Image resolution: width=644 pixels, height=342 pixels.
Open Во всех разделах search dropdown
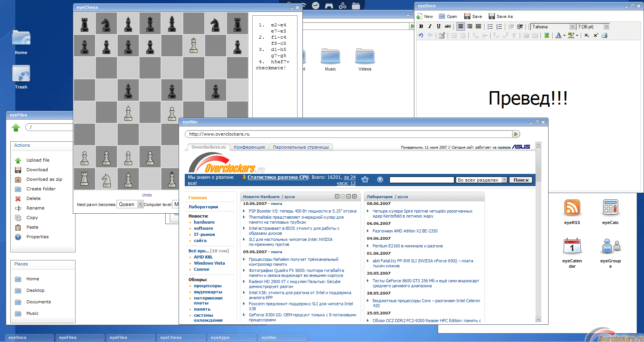481,180
